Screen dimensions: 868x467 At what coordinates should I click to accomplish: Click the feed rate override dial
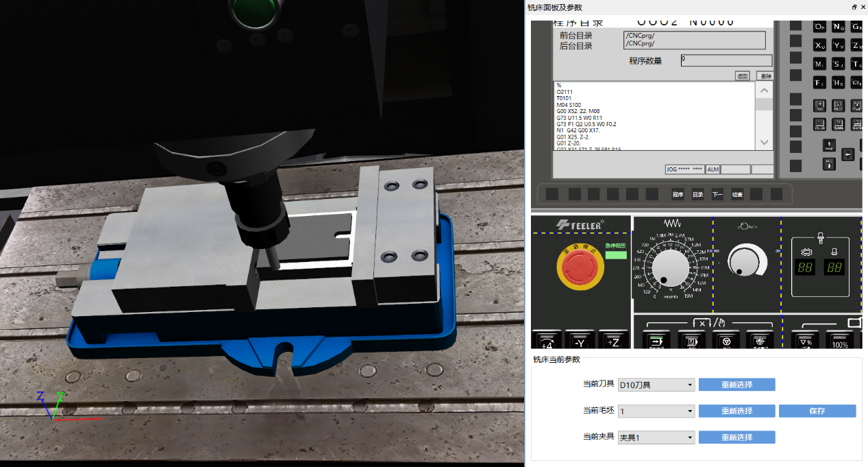click(x=671, y=268)
